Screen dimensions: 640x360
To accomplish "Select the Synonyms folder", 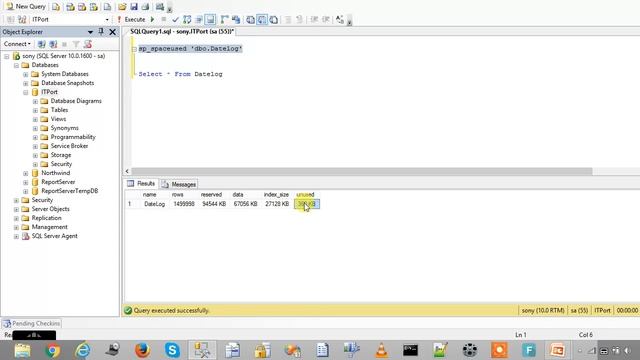I will (x=64, y=128).
